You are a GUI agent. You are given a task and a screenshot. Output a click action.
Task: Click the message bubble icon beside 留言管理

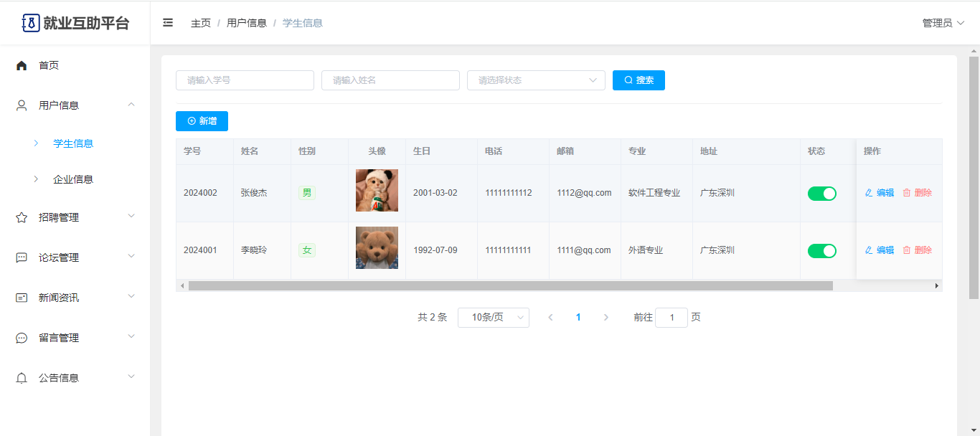pyautogui.click(x=22, y=338)
